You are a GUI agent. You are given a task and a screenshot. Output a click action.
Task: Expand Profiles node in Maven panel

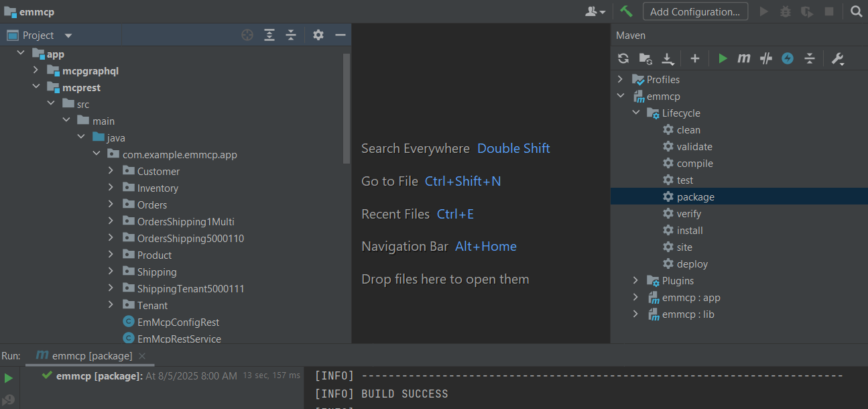click(x=621, y=79)
